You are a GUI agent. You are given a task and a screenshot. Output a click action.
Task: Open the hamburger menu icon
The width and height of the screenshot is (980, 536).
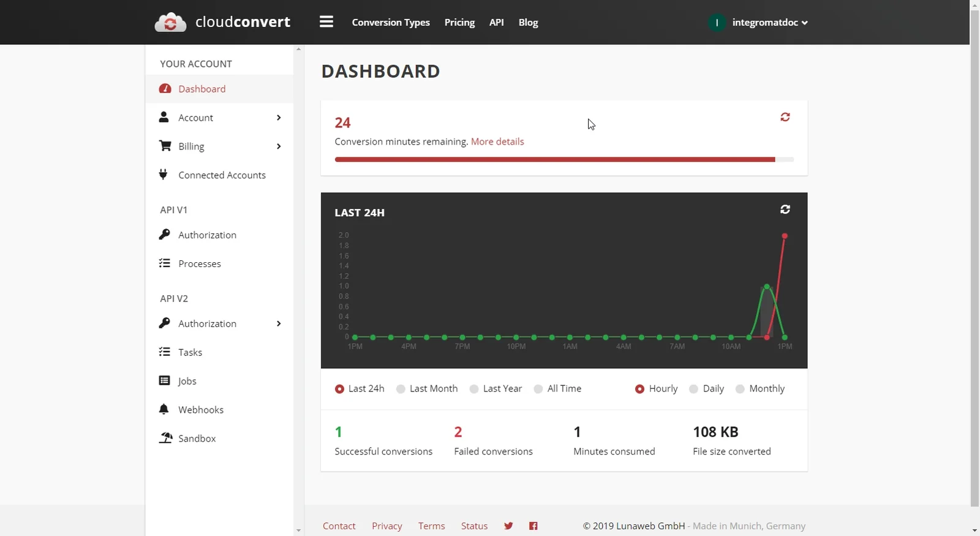point(326,22)
